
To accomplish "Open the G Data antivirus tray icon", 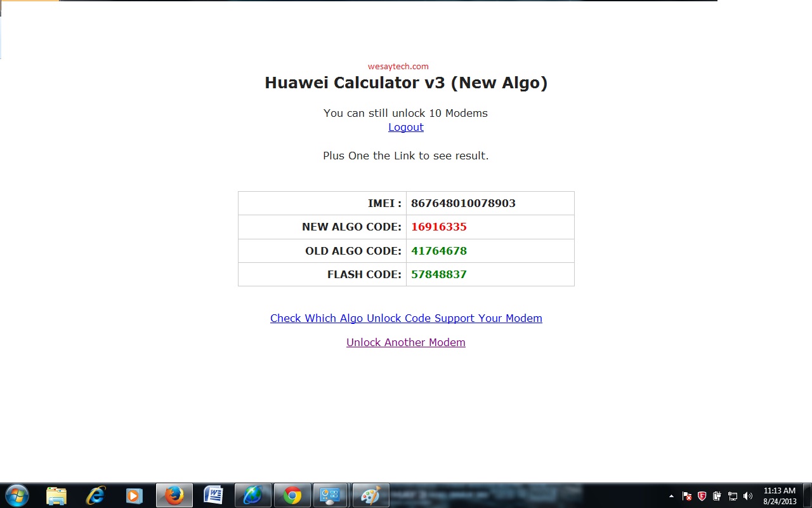I will (x=702, y=496).
